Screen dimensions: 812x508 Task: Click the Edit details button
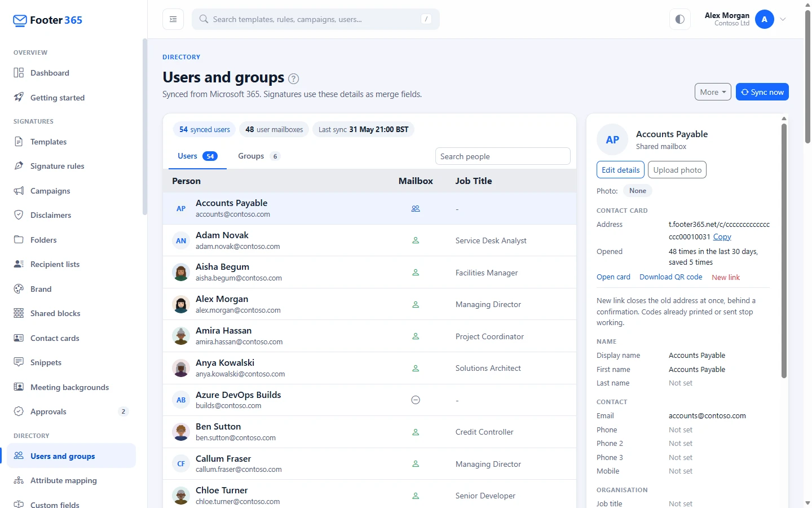point(620,170)
